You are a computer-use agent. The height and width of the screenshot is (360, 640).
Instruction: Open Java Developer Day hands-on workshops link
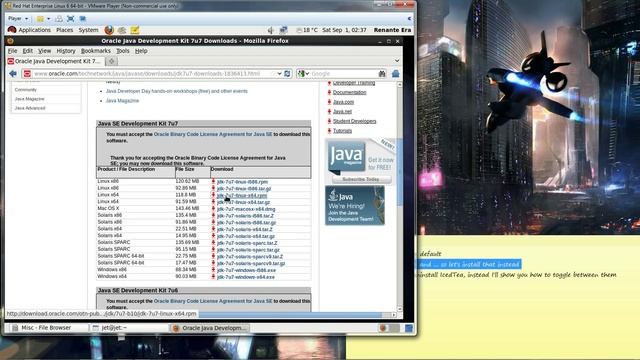pos(177,91)
